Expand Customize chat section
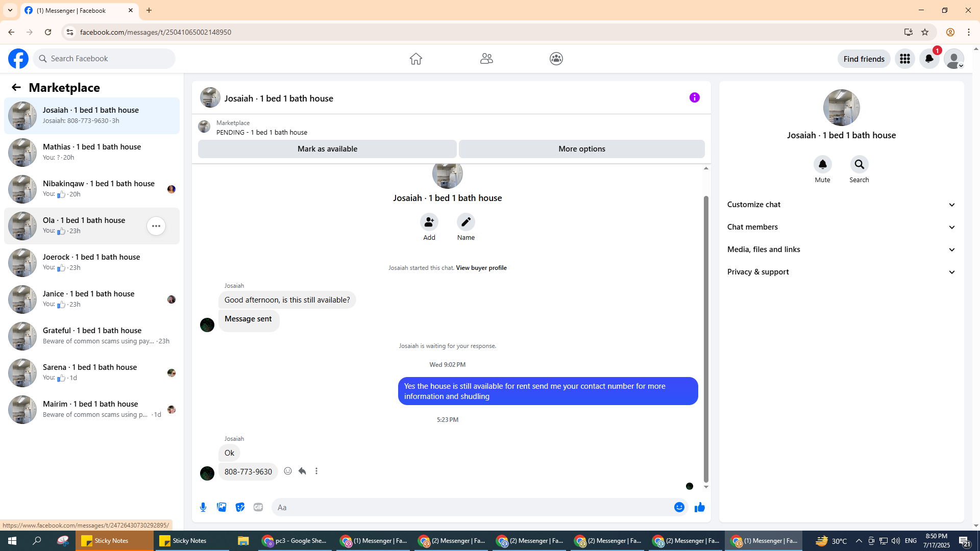 pyautogui.click(x=841, y=205)
